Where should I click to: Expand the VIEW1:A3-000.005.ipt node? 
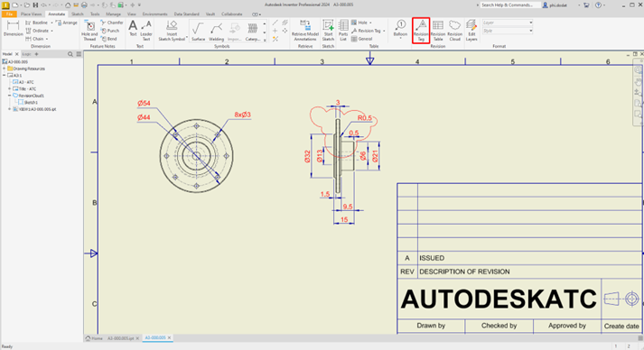(x=9, y=109)
